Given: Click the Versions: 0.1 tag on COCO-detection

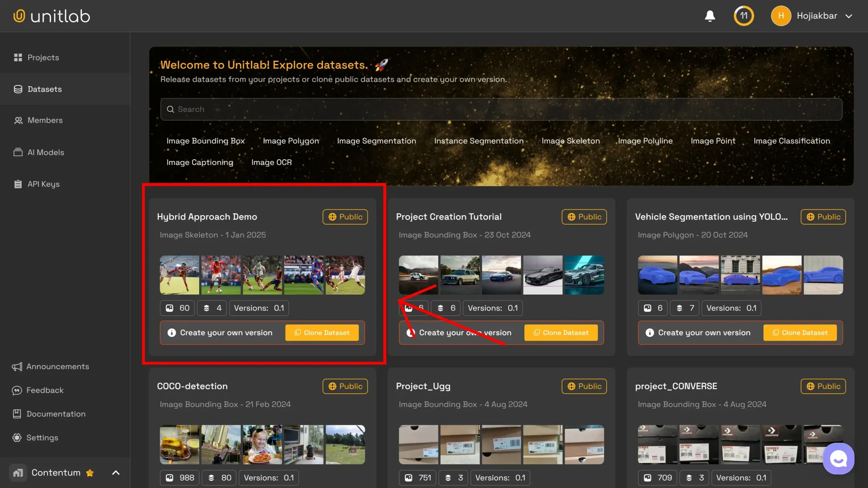Looking at the screenshot, I should tap(268, 478).
